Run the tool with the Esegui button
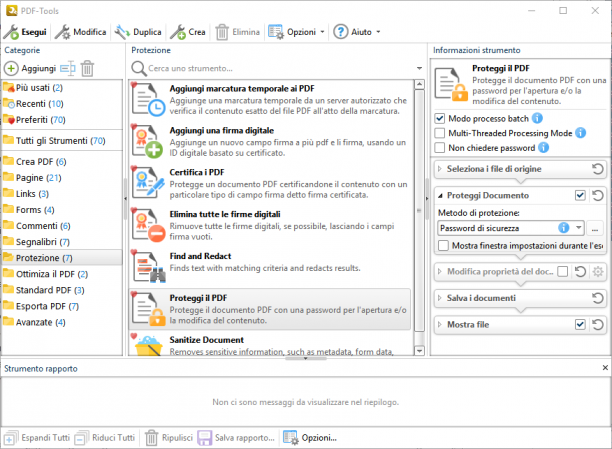612x449 pixels. click(25, 32)
